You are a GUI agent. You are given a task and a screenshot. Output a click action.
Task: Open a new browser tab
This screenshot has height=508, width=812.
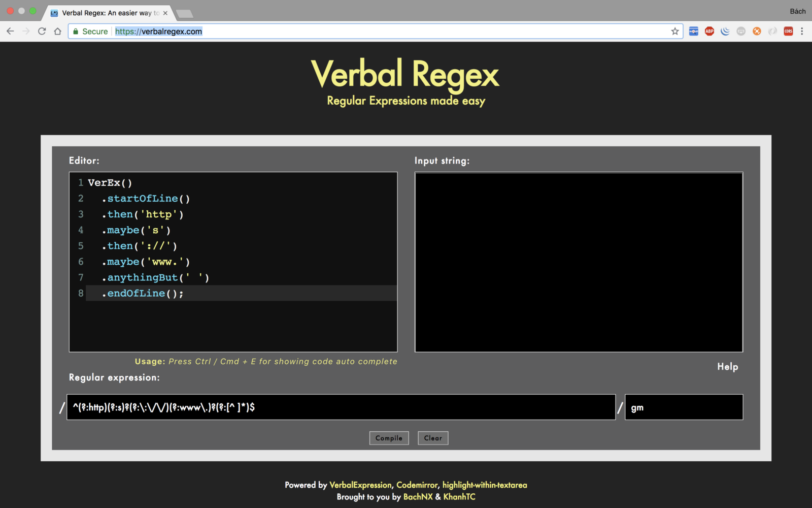[x=184, y=14]
